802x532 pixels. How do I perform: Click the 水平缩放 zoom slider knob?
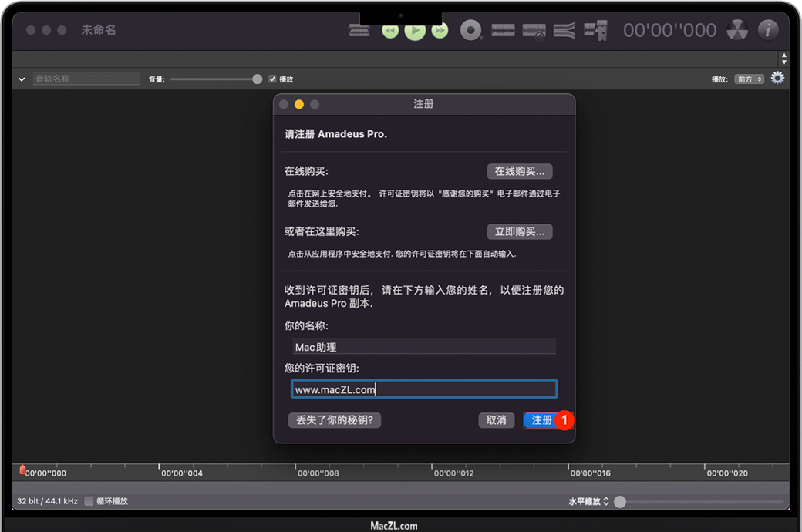620,502
